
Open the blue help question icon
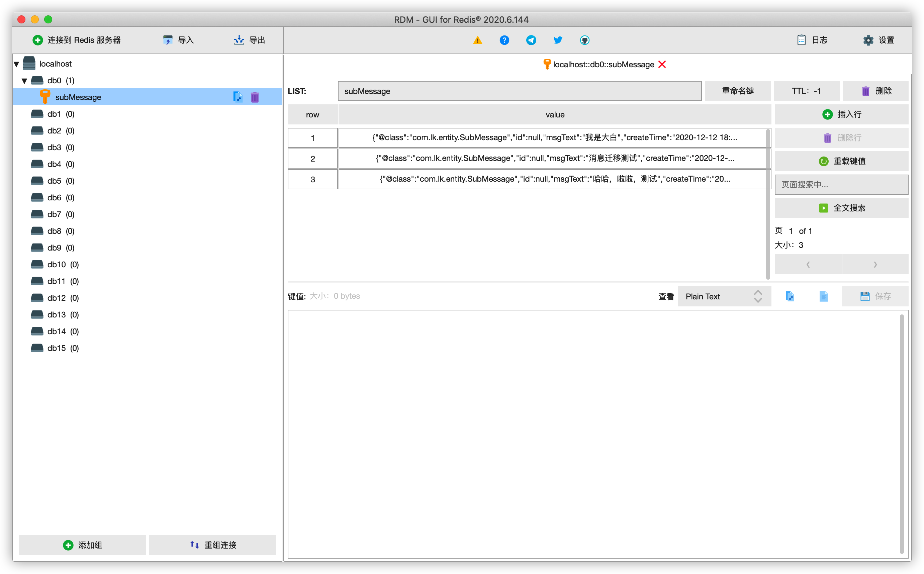[x=504, y=40]
